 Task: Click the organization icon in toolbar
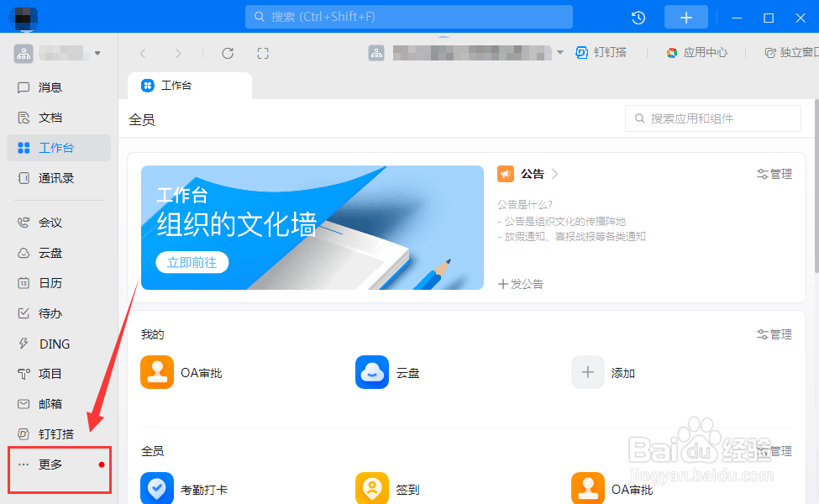[376, 53]
